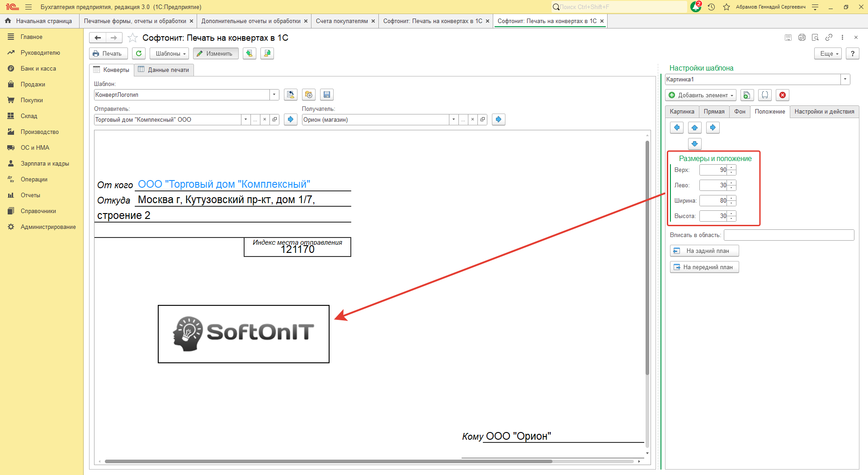The width and height of the screenshot is (868, 475).
Task: Increase the Ширина value with the up stepper
Action: (731, 198)
